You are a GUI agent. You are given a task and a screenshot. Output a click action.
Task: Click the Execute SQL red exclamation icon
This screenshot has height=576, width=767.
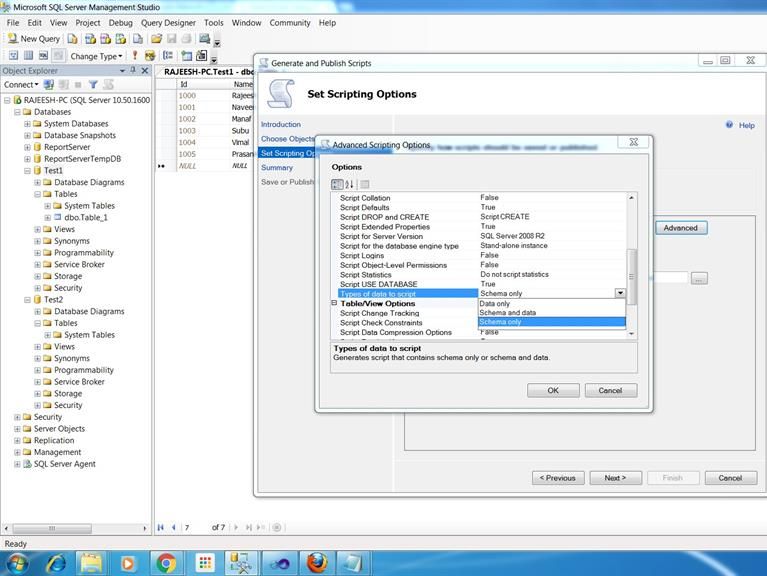coord(135,56)
